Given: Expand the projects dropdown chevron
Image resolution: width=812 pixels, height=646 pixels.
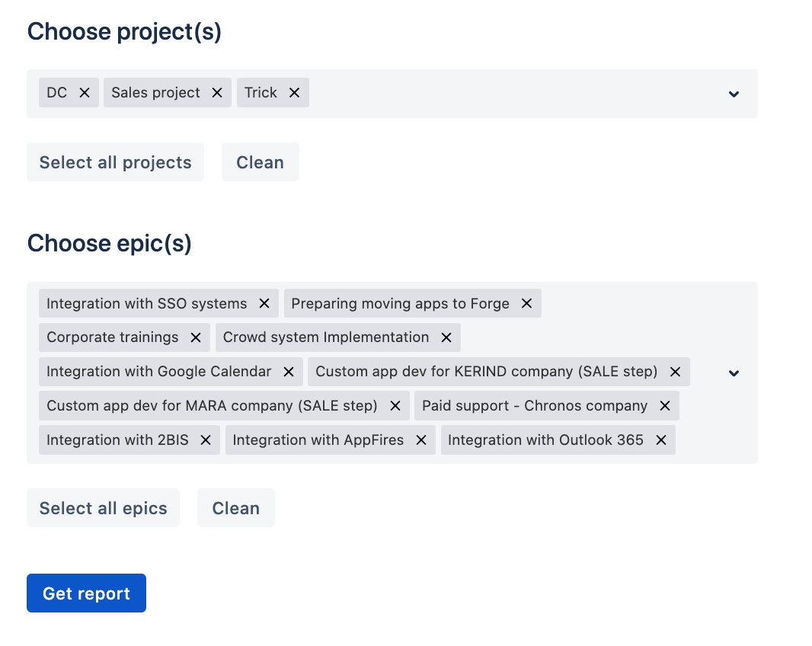Looking at the screenshot, I should click(734, 94).
